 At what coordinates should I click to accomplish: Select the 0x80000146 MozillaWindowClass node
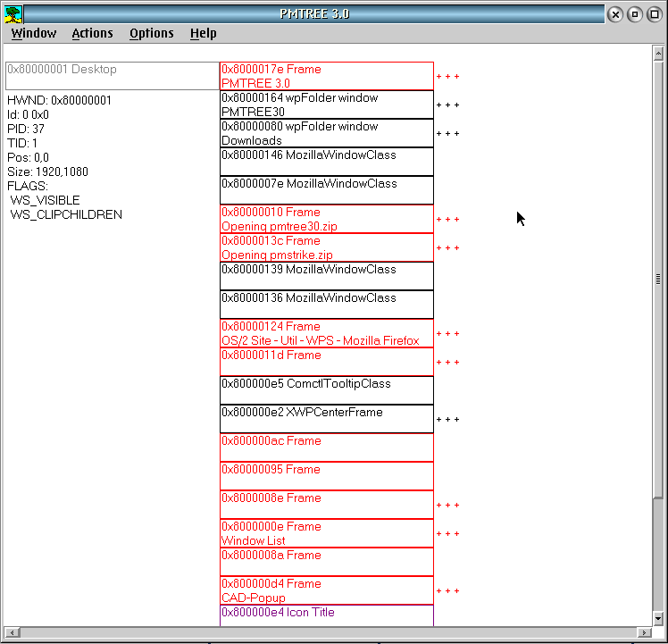coord(327,162)
